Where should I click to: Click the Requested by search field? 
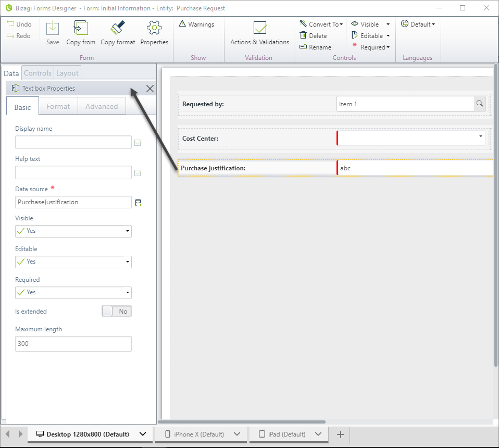click(405, 104)
